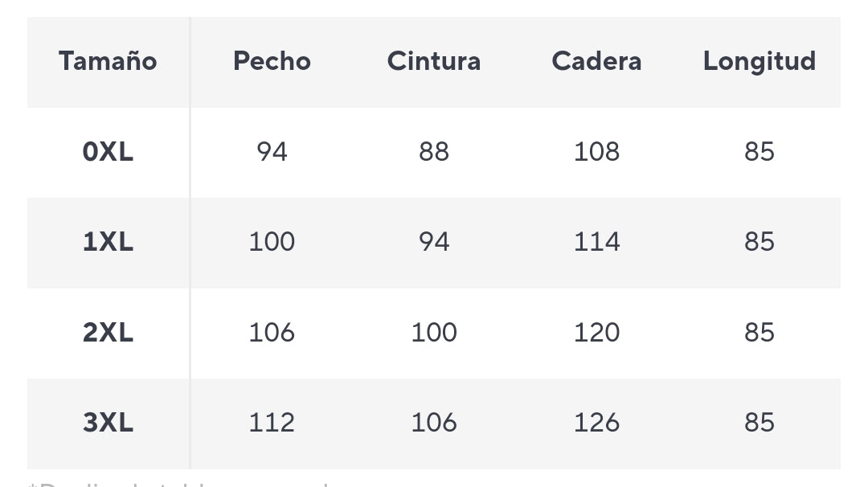
Task: Select the Cadera value 114 for 1XL
Action: pos(596,242)
